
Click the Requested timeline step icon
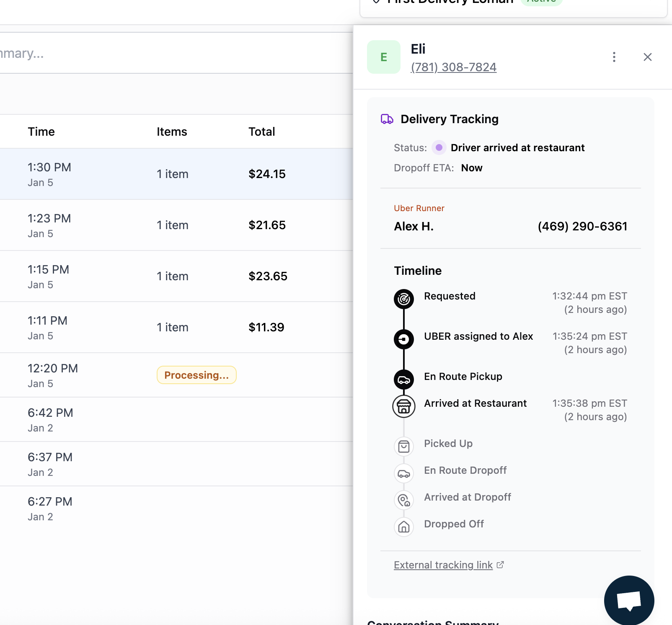tap(403, 299)
